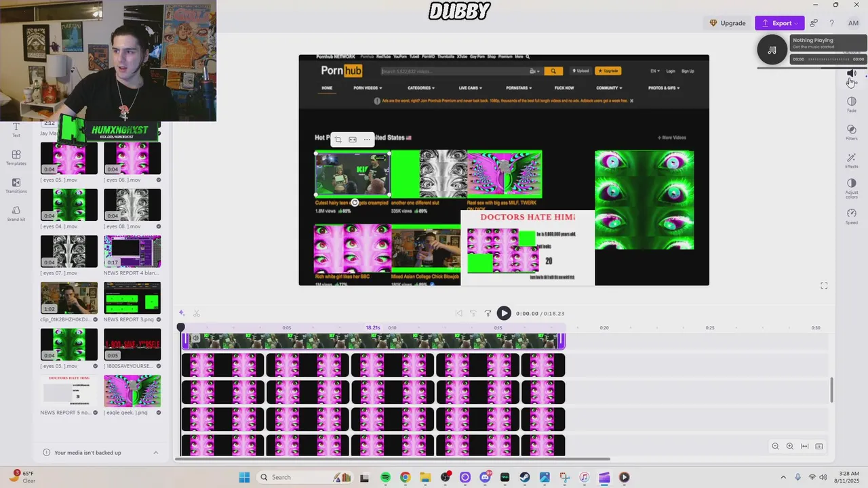Play the timeline preview
This screenshot has width=868, height=488.
pyautogui.click(x=504, y=313)
